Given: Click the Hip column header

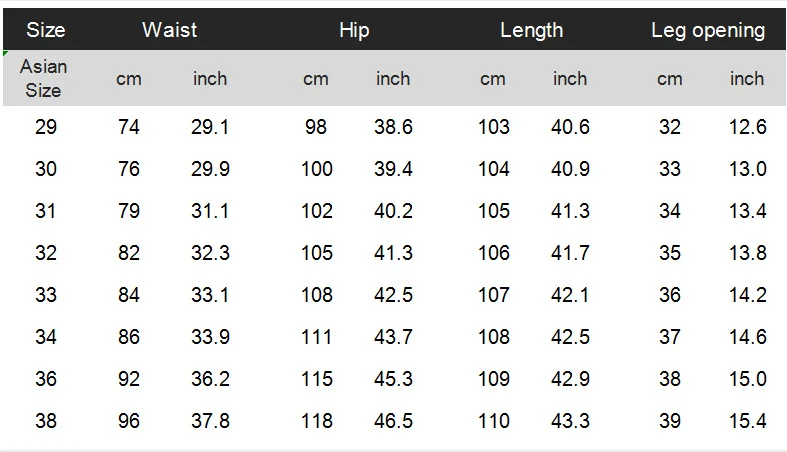Looking at the screenshot, I should tap(354, 30).
